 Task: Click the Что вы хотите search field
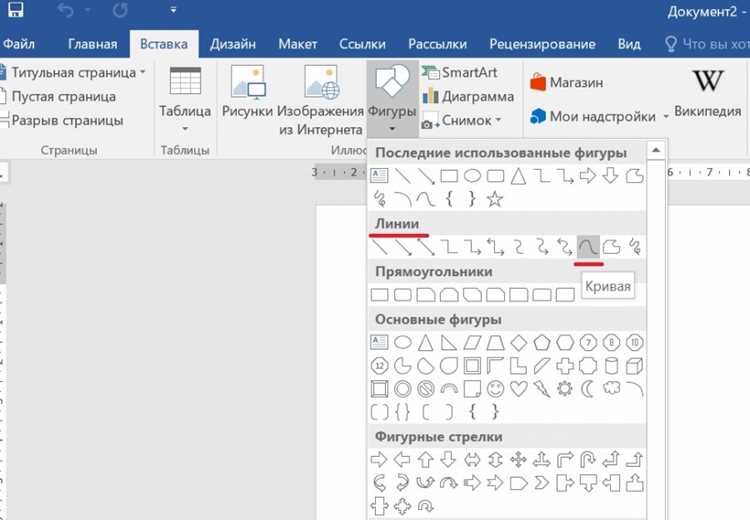click(706, 44)
